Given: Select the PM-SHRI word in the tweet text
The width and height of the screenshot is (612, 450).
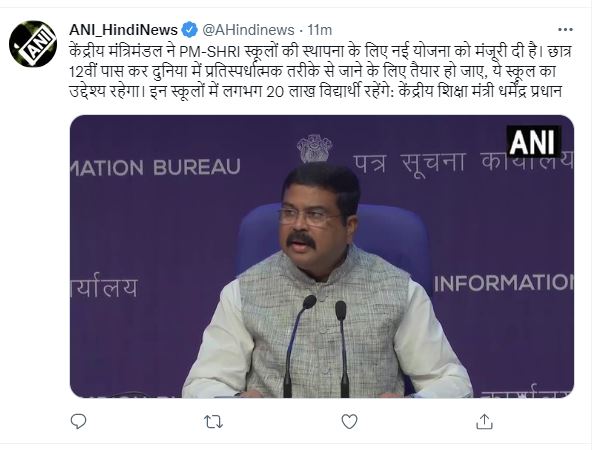Looking at the screenshot, I should 209,52.
